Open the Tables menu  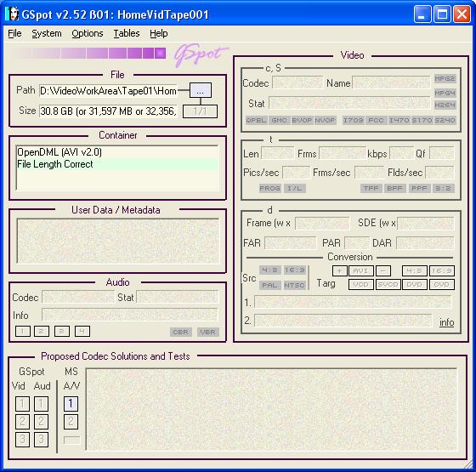pyautogui.click(x=127, y=33)
